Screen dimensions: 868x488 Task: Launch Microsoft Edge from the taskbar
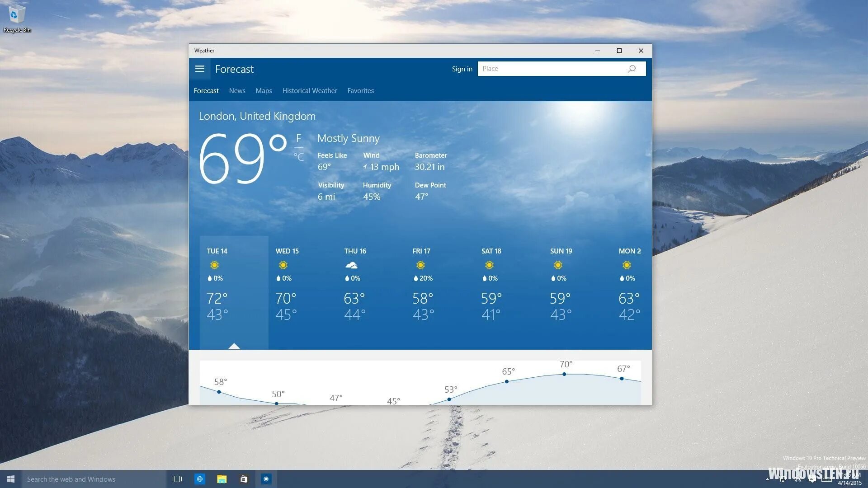[x=200, y=479]
